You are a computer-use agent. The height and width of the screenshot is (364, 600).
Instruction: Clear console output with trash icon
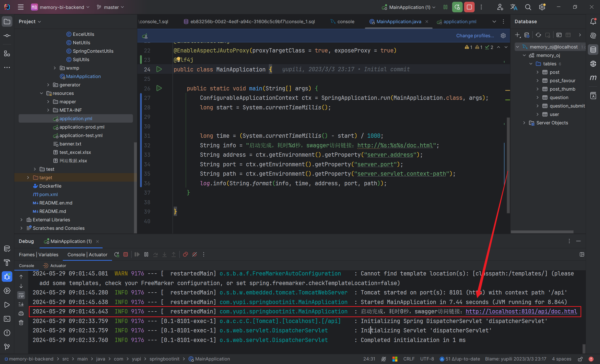click(21, 323)
